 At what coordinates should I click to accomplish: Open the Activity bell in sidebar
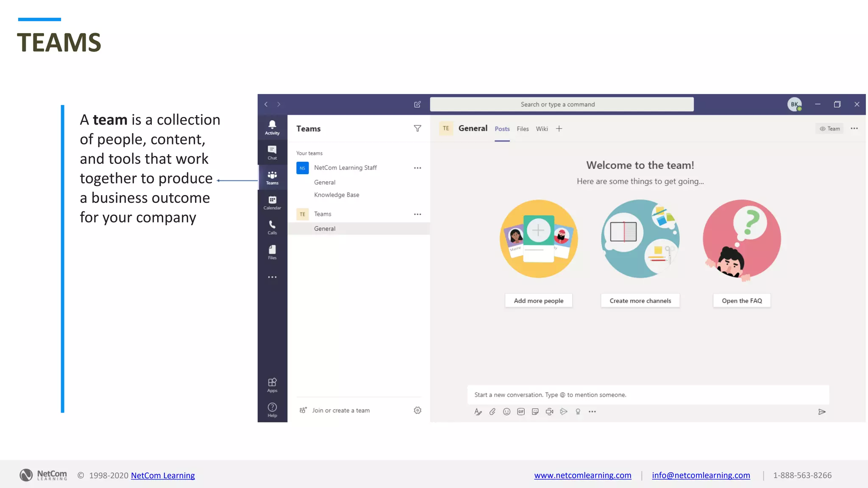[272, 128]
